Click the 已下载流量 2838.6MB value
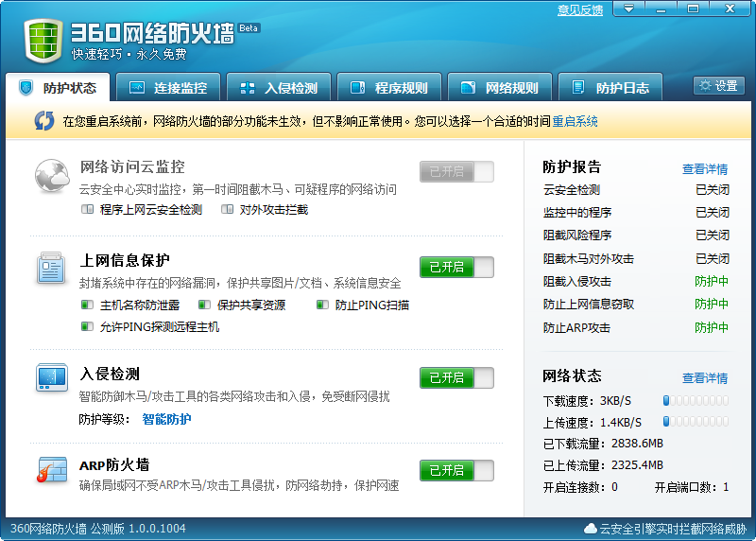 tap(637, 443)
